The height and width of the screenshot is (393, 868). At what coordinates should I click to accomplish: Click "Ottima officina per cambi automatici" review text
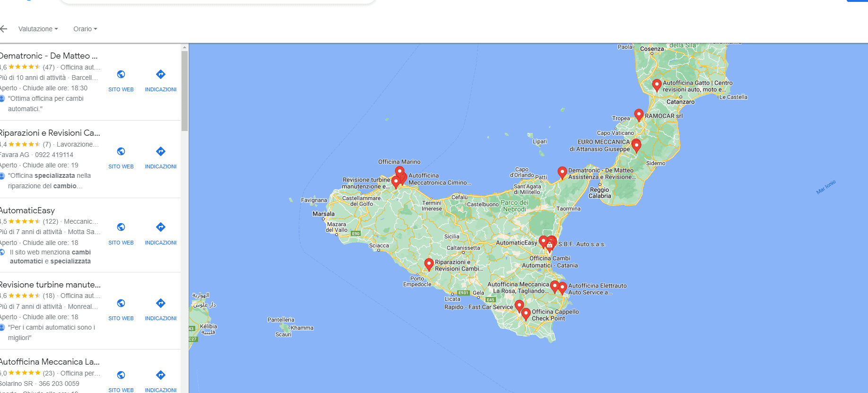[x=46, y=104]
